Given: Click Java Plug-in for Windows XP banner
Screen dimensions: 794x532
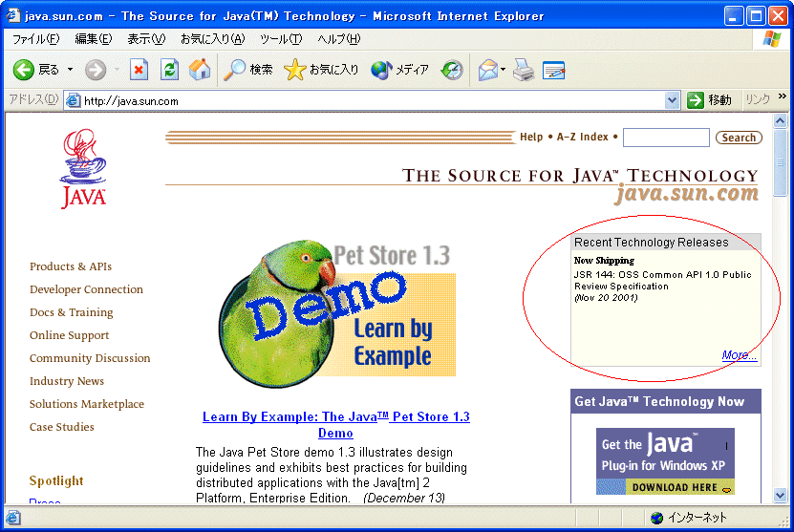Looking at the screenshot, I should pos(665,461).
